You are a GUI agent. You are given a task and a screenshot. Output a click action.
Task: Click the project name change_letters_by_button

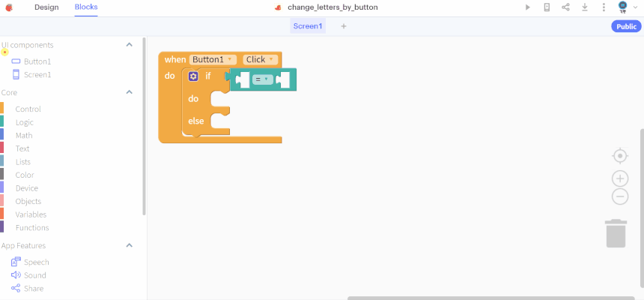(x=332, y=7)
